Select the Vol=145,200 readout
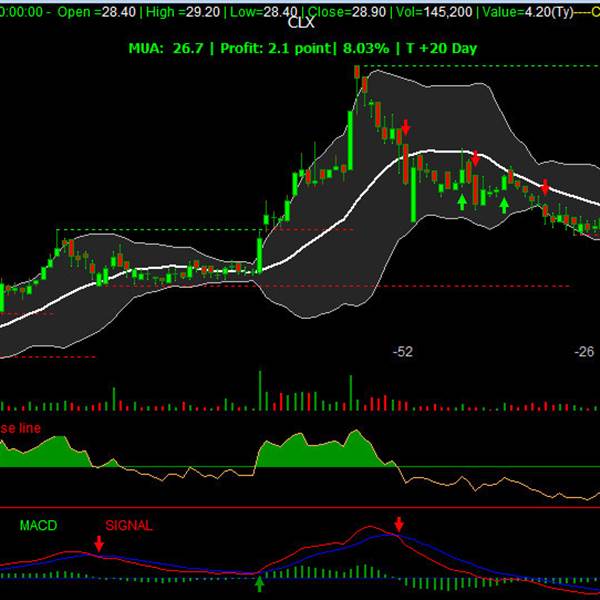Viewport: 600px width, 600px height. (434, 12)
